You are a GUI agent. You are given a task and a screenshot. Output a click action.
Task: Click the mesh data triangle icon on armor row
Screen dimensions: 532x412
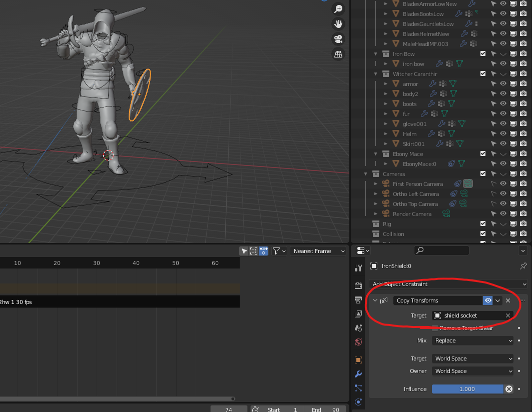[452, 84]
